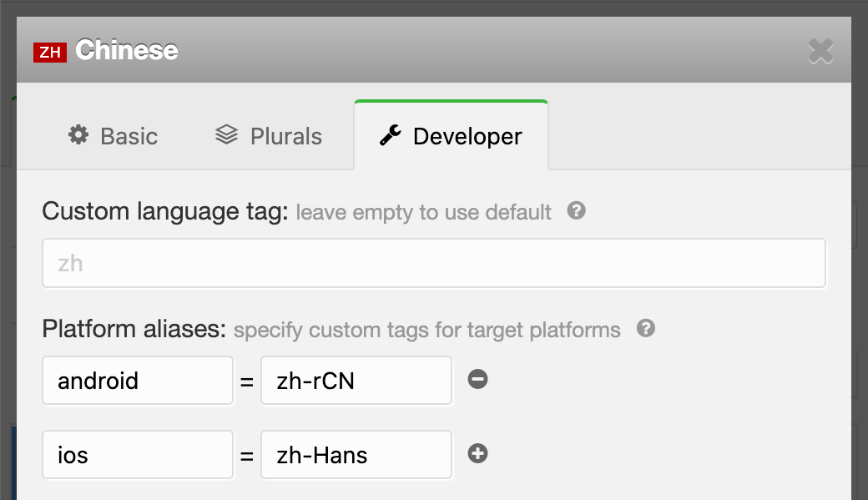Click the gear icon on the Basic tab
The height and width of the screenshot is (500, 868).
[78, 135]
